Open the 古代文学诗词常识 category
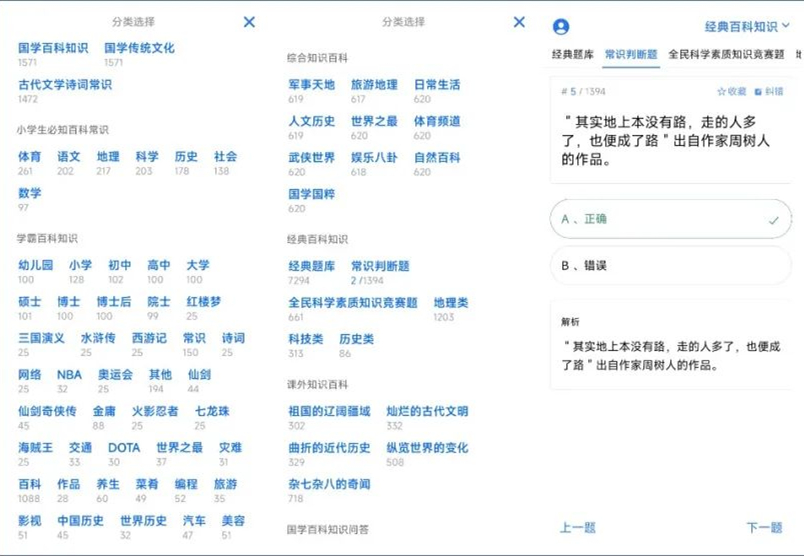Screen dimensions: 804x556 pyautogui.click(x=65, y=84)
